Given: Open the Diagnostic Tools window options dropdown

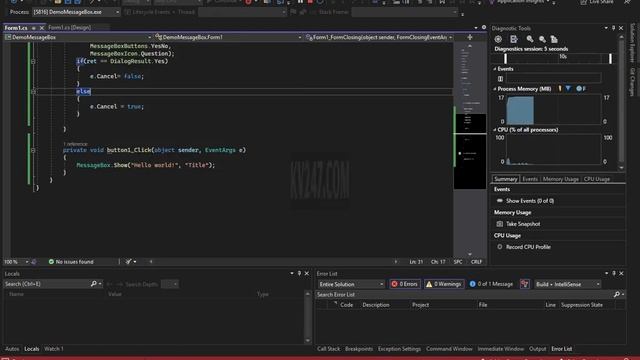Looking at the screenshot, I should point(606,28).
